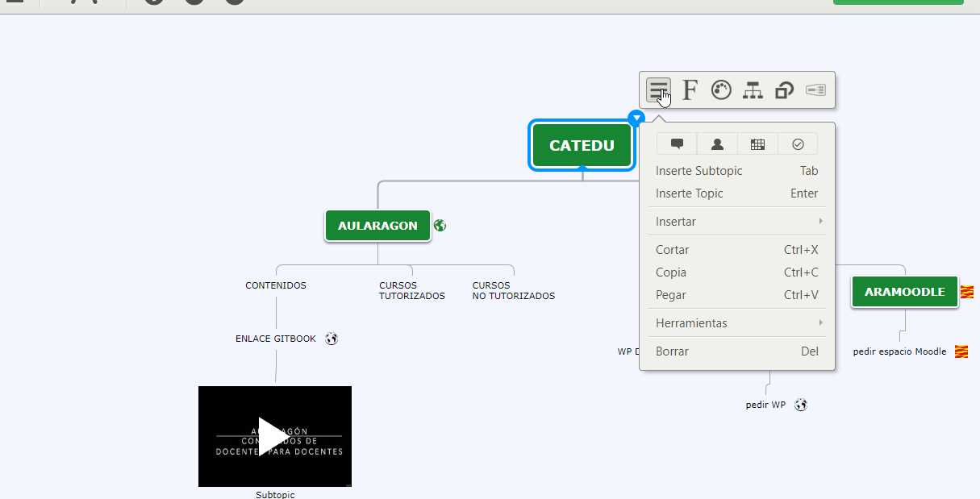Assign a person with the user icon

[717, 144]
